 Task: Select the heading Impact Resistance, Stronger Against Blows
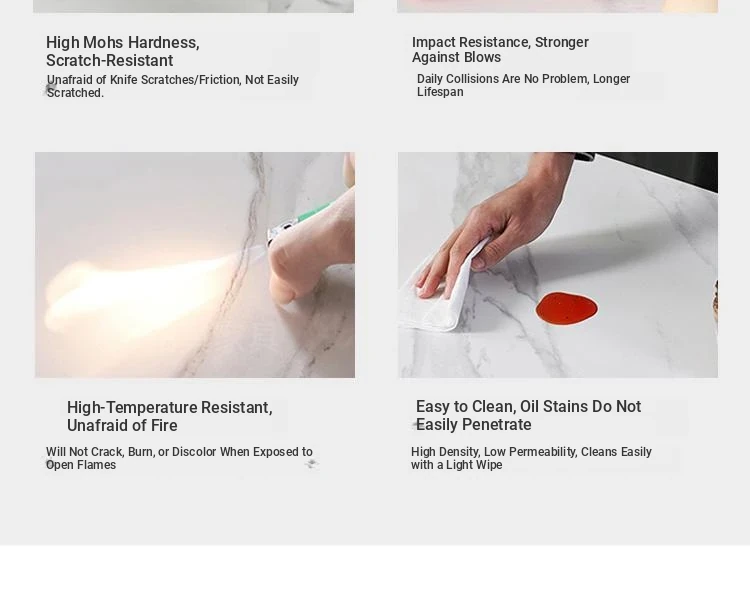[500, 49]
